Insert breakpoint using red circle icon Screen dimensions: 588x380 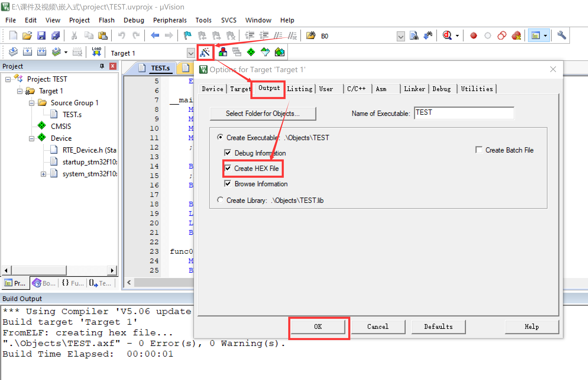click(x=474, y=36)
